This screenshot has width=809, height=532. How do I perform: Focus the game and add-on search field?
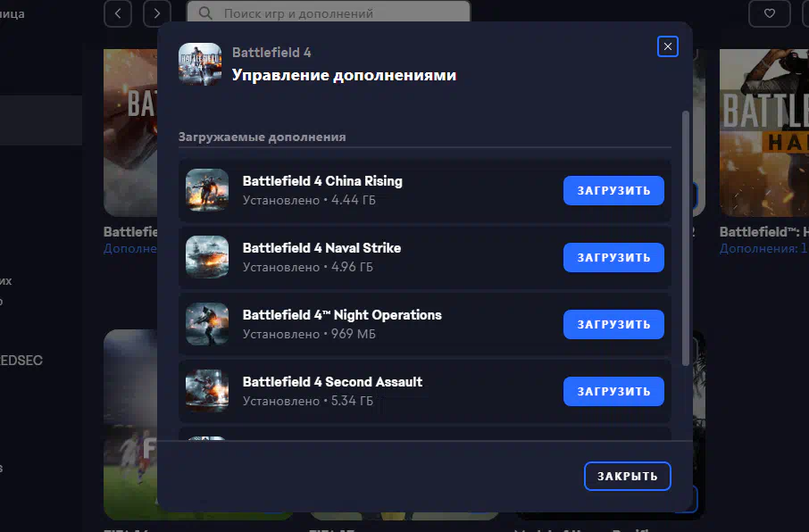[329, 12]
